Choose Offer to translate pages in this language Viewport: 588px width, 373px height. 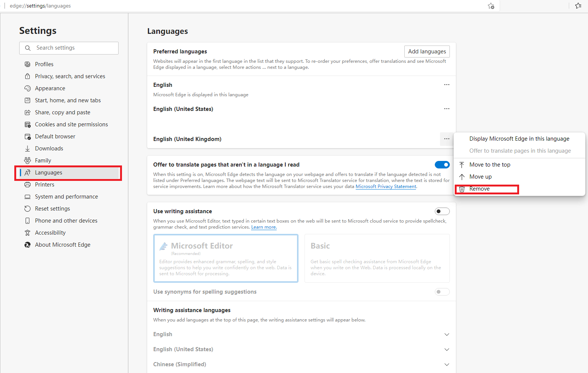pyautogui.click(x=519, y=151)
